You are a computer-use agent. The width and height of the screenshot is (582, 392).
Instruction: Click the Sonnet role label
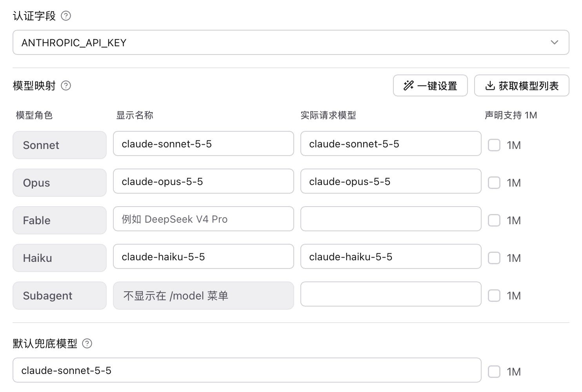click(x=60, y=145)
